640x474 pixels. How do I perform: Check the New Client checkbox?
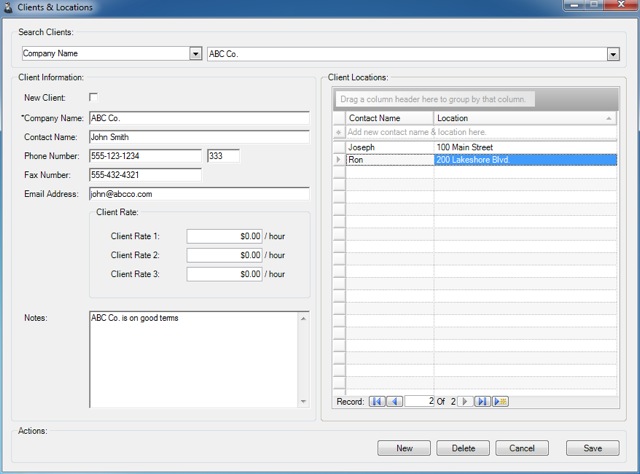(x=94, y=97)
